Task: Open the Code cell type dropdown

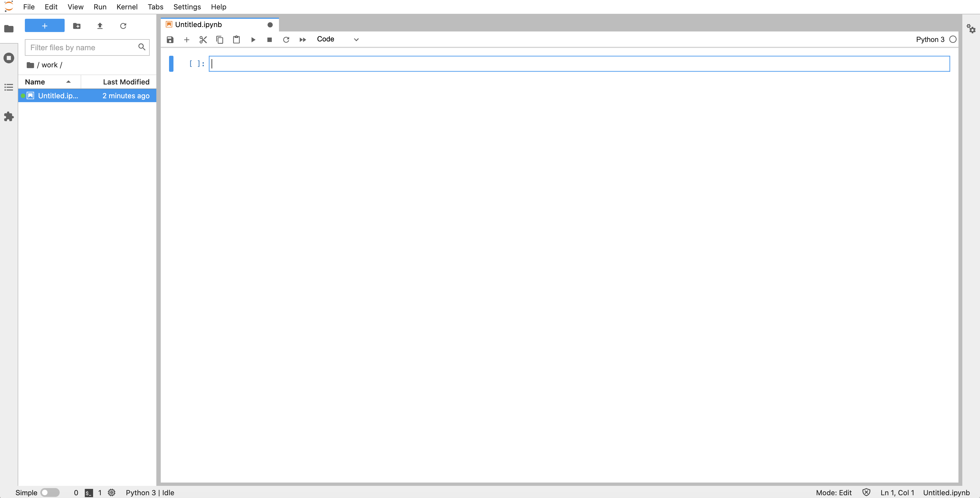Action: (338, 39)
